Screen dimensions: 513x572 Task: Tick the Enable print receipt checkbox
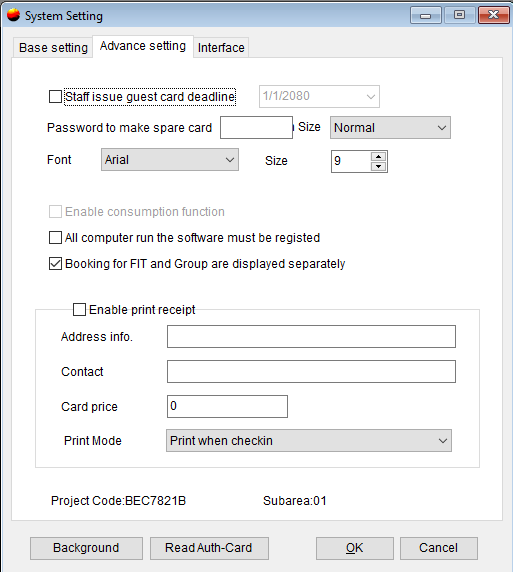coord(79,309)
